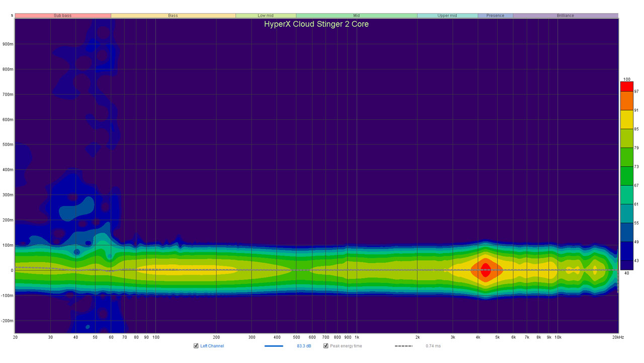Click the dashed Peak energy line sample
The image size is (644, 363).
coord(404,346)
